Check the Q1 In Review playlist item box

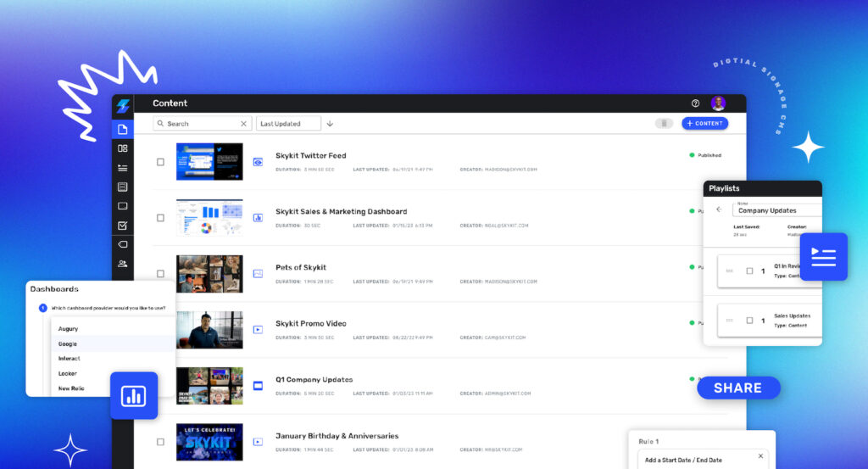pos(749,271)
